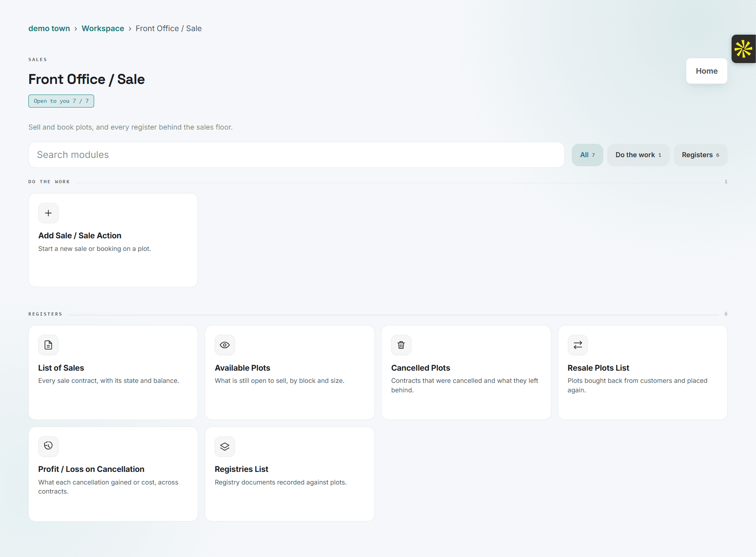Open the Registries List title
This screenshot has width=756, height=557.
pos(241,469)
